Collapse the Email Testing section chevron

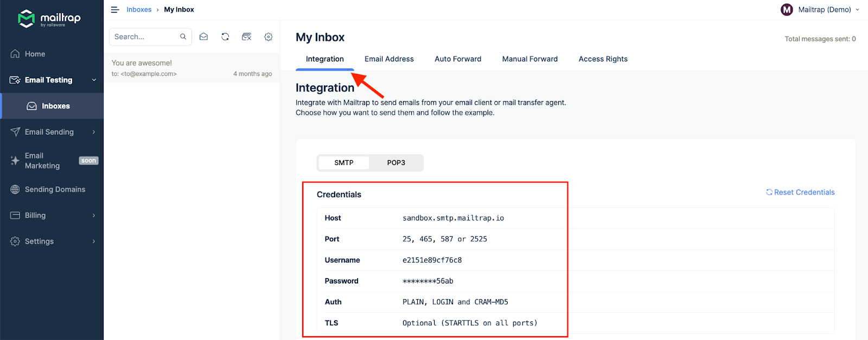coord(94,80)
